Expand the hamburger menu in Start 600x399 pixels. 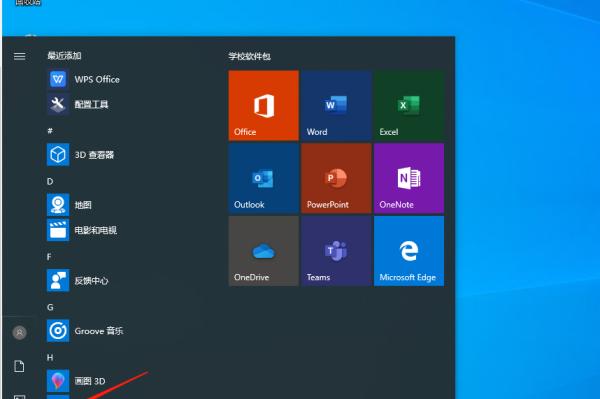pyautogui.click(x=20, y=57)
